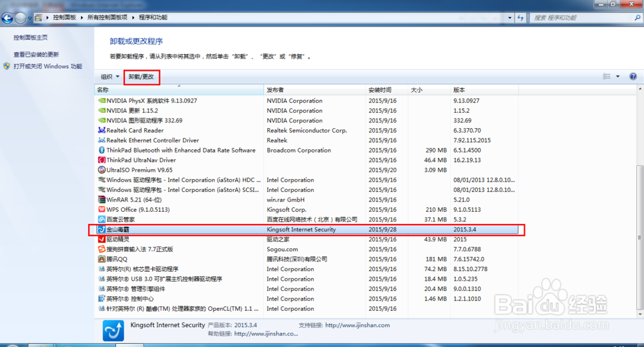Viewport: 644px width, 347px height.
Task: Sort by the 名称 column header
Action: 179,90
